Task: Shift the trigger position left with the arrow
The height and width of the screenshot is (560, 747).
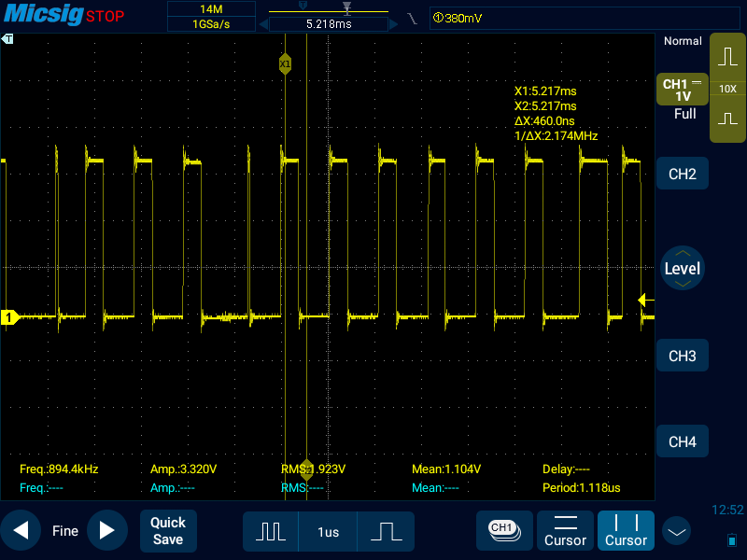Action: pos(263,24)
